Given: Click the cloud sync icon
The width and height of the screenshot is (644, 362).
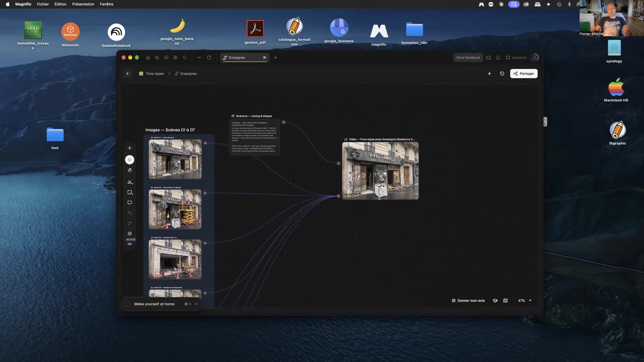Looking at the screenshot, I should (x=488, y=58).
